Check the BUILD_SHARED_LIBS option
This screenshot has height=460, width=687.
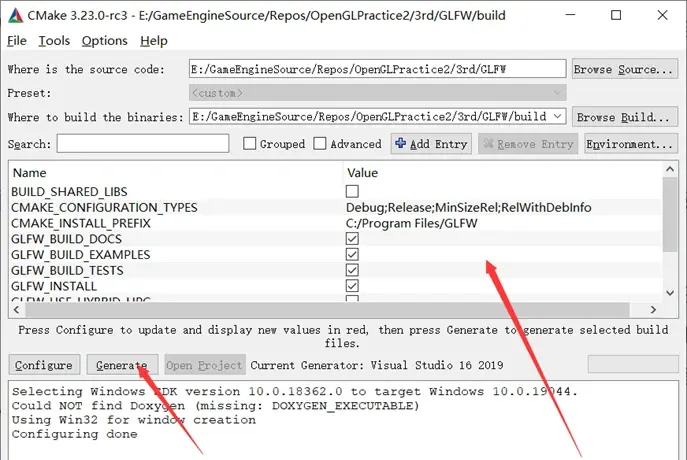point(352,191)
